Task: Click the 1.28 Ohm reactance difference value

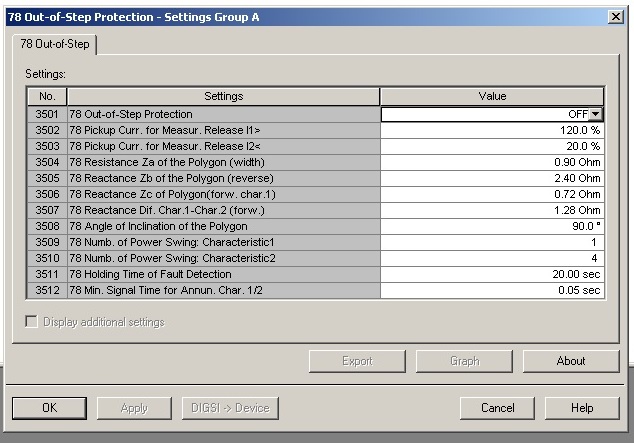Action: (x=492, y=210)
